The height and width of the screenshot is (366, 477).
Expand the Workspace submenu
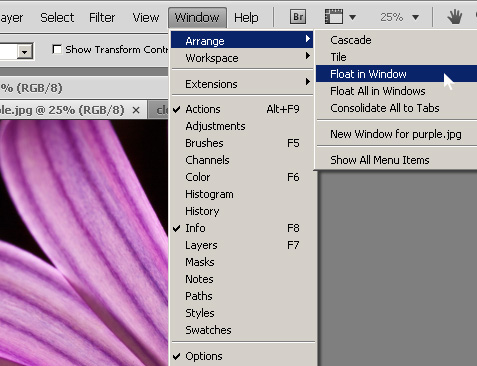242,57
